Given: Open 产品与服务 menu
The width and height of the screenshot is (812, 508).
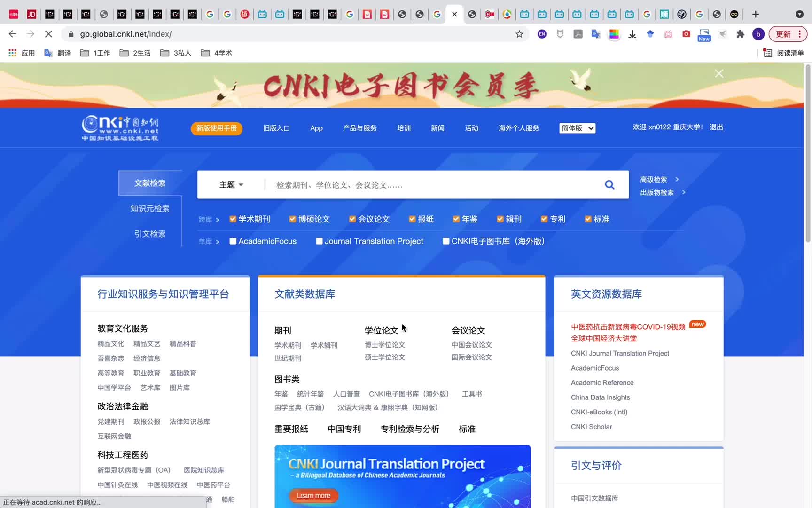Looking at the screenshot, I should [360, 128].
